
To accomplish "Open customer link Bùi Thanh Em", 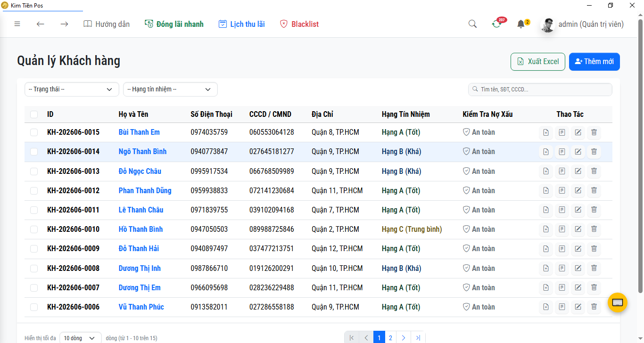I will click(139, 132).
